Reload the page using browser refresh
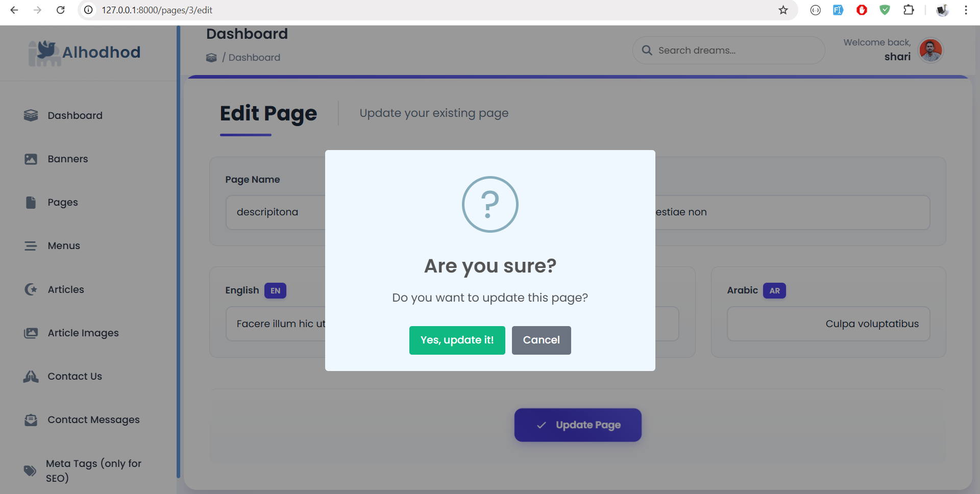 (x=60, y=10)
